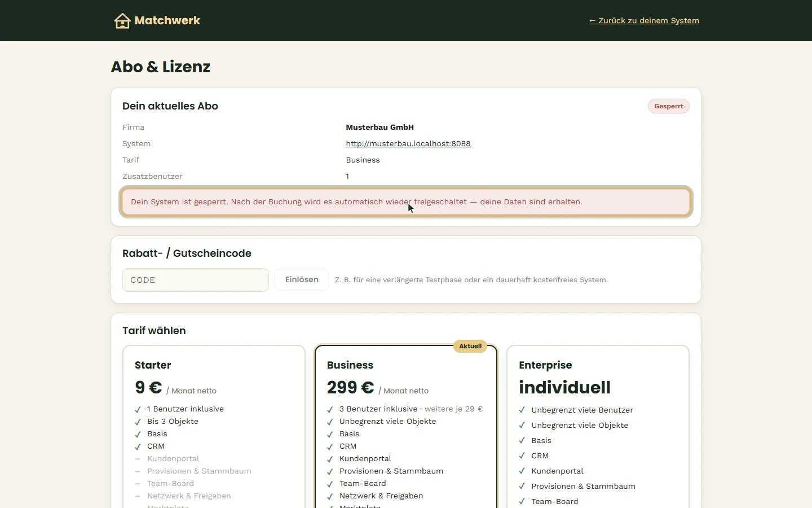Go back via 'Zurück zu deinem System' link
Image resolution: width=812 pixels, height=508 pixels.
[x=644, y=21]
